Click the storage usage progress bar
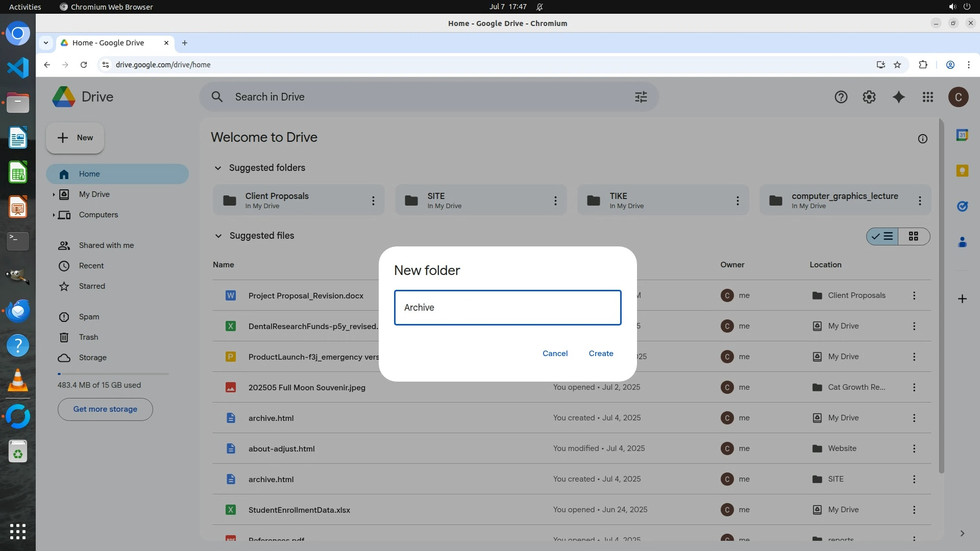980x551 pixels. 113,374
